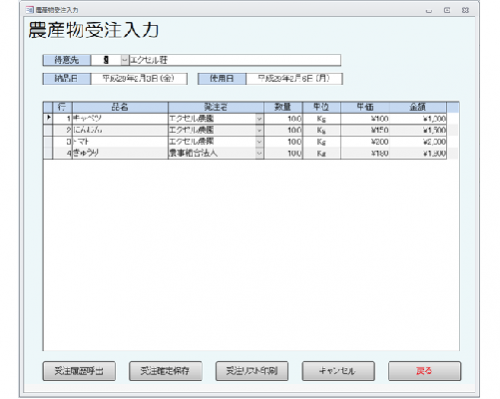Click the 受注確定保存 button
The image size is (500, 399).
tap(165, 371)
